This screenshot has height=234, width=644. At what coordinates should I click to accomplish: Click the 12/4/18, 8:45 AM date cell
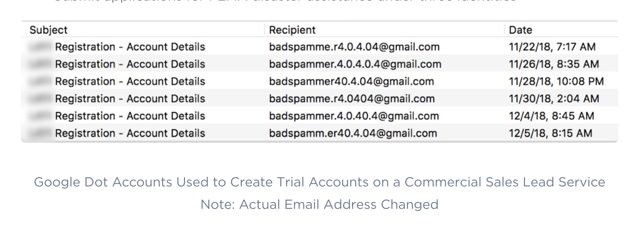pyautogui.click(x=551, y=116)
